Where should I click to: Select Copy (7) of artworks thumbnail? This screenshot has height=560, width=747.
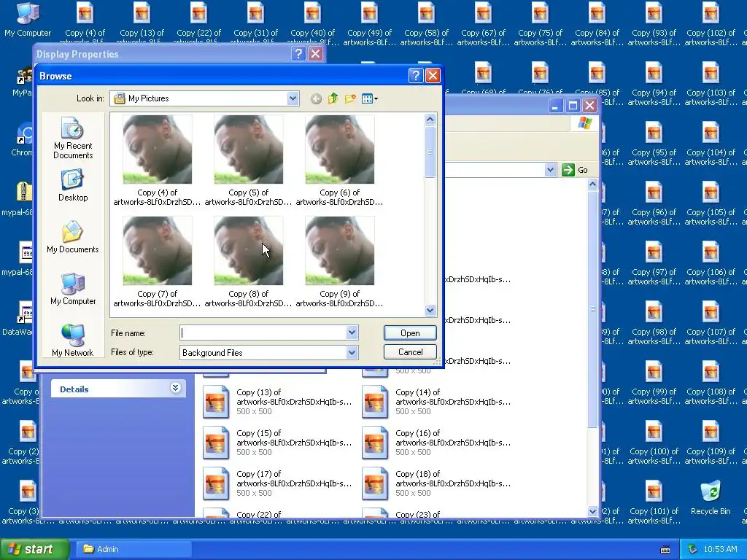click(x=158, y=262)
